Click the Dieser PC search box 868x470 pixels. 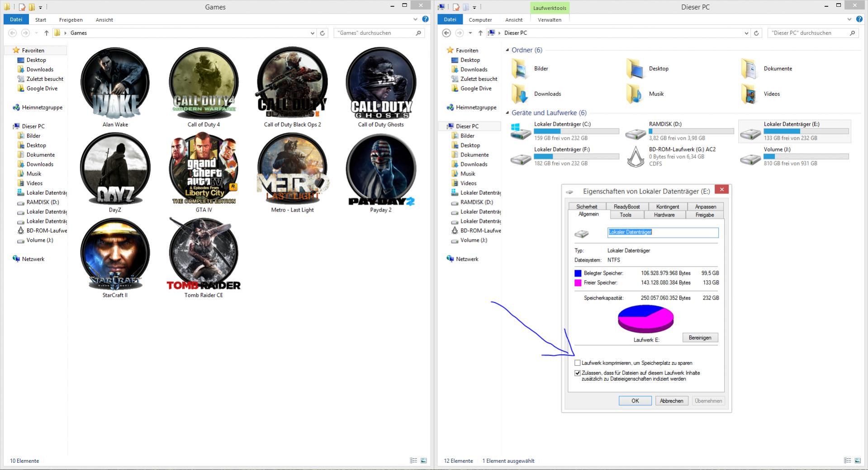click(813, 33)
